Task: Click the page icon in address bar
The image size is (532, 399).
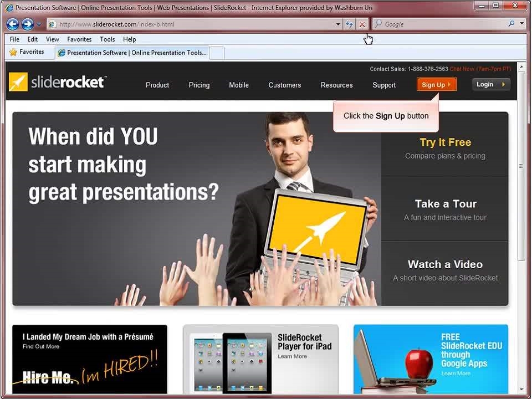Action: (x=52, y=24)
